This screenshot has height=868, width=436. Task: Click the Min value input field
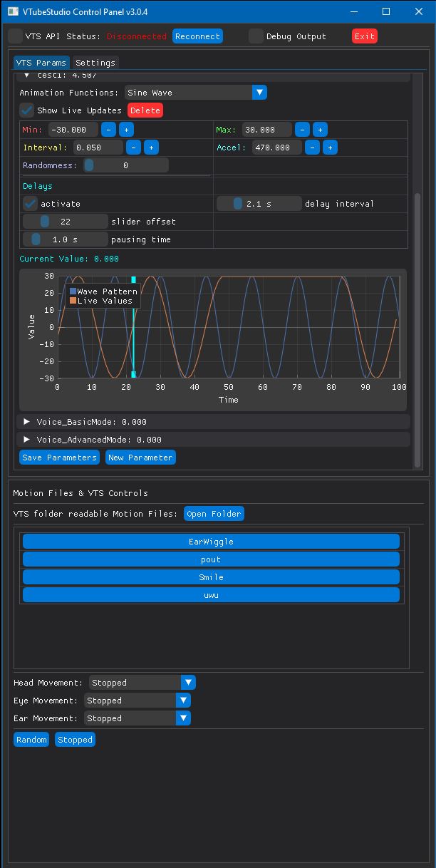(x=73, y=130)
